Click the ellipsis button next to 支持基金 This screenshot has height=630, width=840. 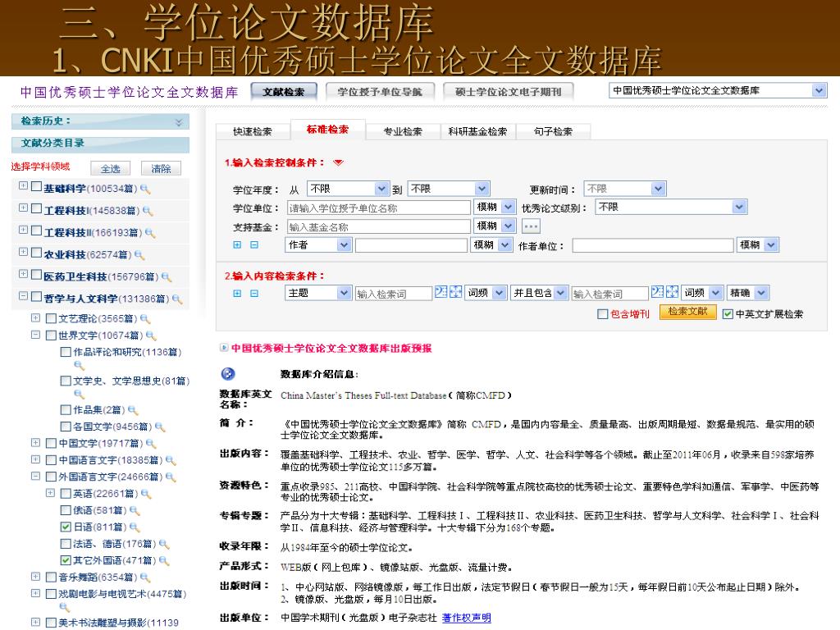pyautogui.click(x=531, y=226)
